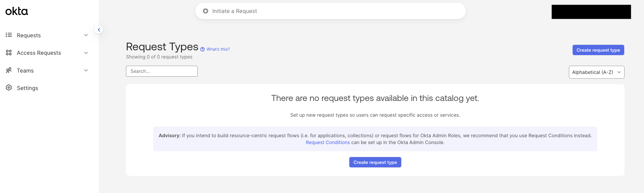Collapse the sidebar with the arrow button

(x=99, y=30)
